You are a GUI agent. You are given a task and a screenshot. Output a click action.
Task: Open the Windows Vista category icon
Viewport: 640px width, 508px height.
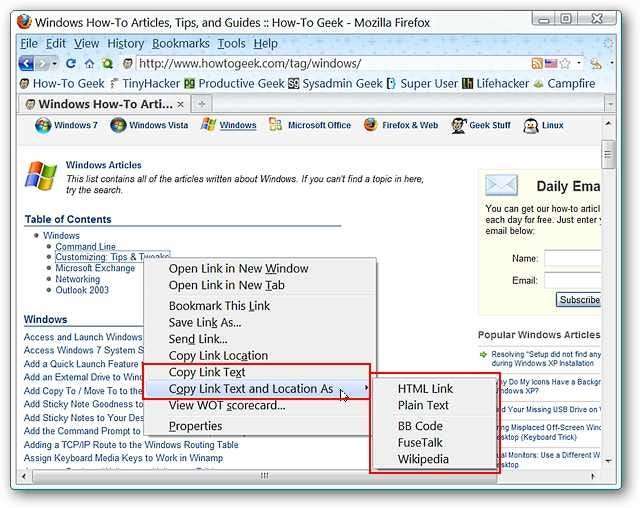click(118, 125)
